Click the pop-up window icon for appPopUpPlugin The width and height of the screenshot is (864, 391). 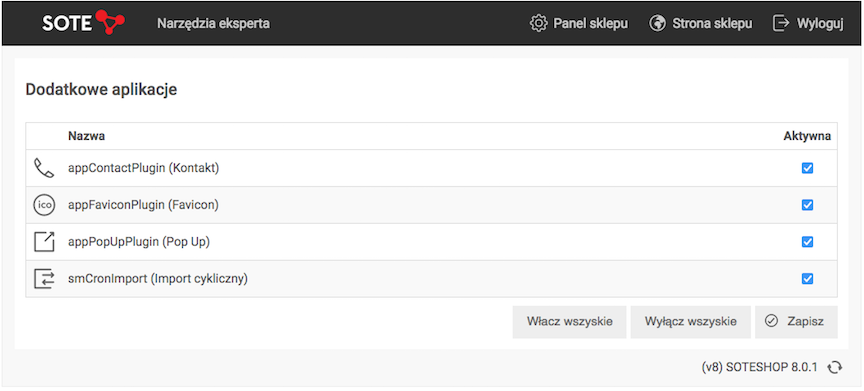coord(44,242)
